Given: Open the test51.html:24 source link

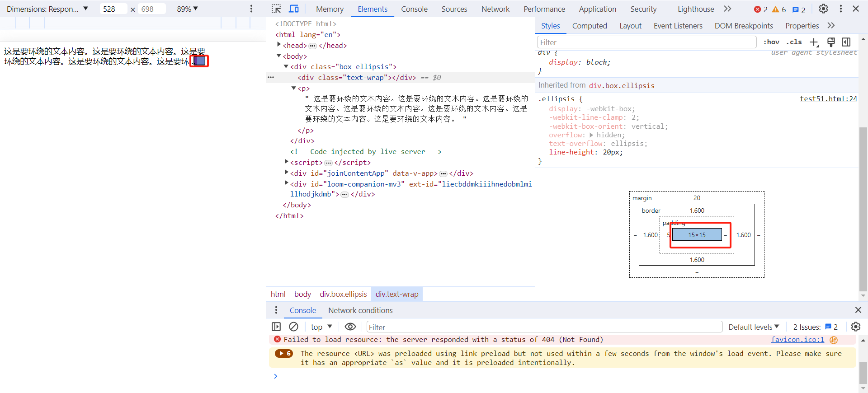Looking at the screenshot, I should click(x=828, y=99).
